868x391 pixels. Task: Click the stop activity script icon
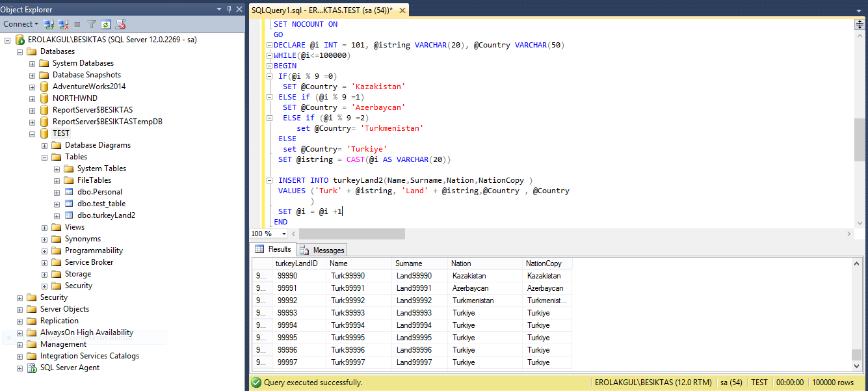pos(120,24)
